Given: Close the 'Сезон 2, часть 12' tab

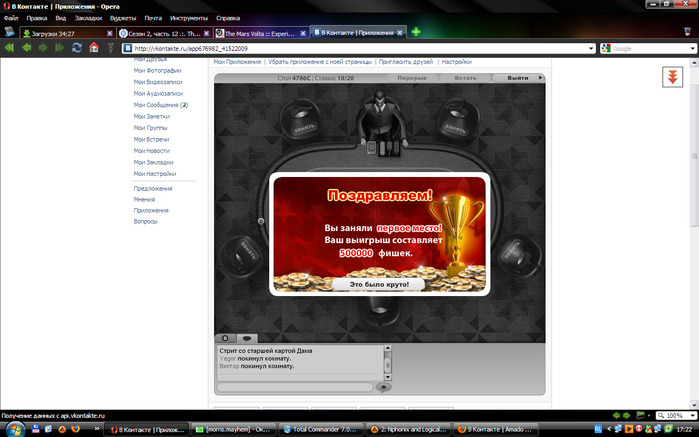Looking at the screenshot, I should (206, 33).
